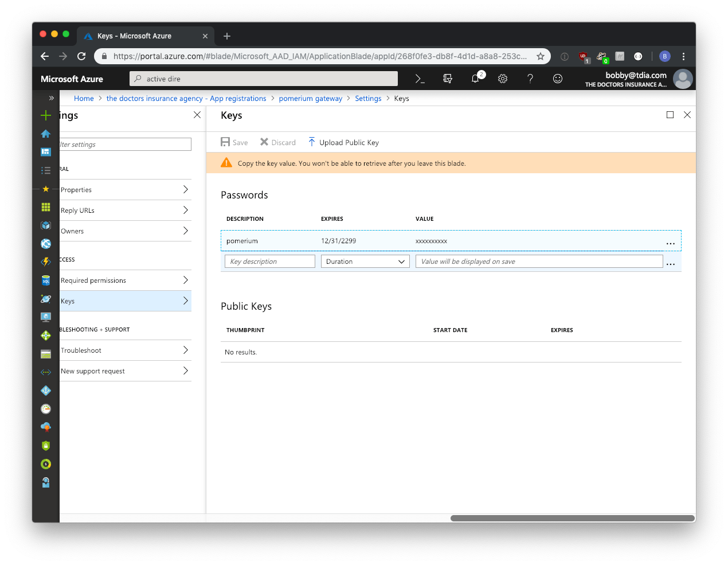Open Azure Active Directory sidebar icon
Screen dimensions: 728x565
point(46,391)
